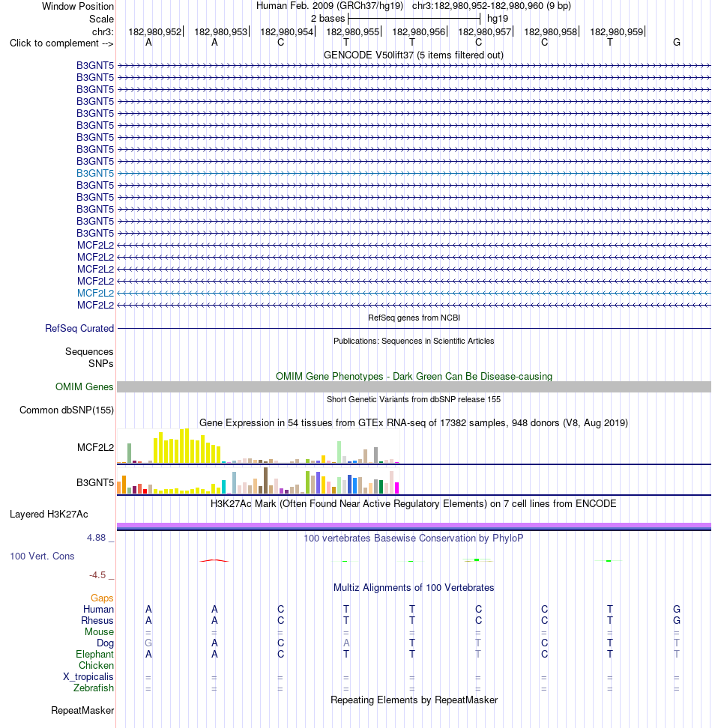Select the Human alignment row label
Image resolution: width=712 pixels, height=728 pixels.
click(x=98, y=609)
